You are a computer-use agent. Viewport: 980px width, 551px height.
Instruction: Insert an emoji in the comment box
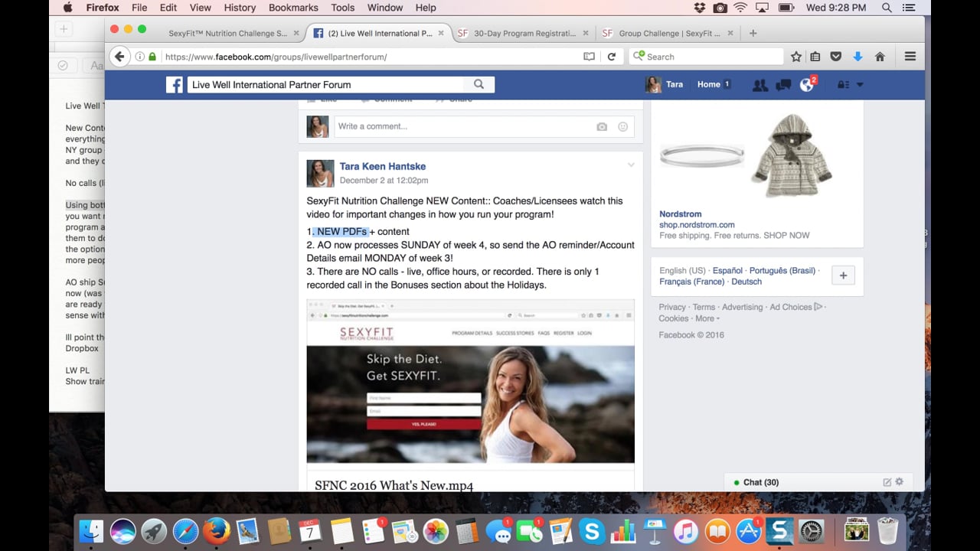[622, 127]
